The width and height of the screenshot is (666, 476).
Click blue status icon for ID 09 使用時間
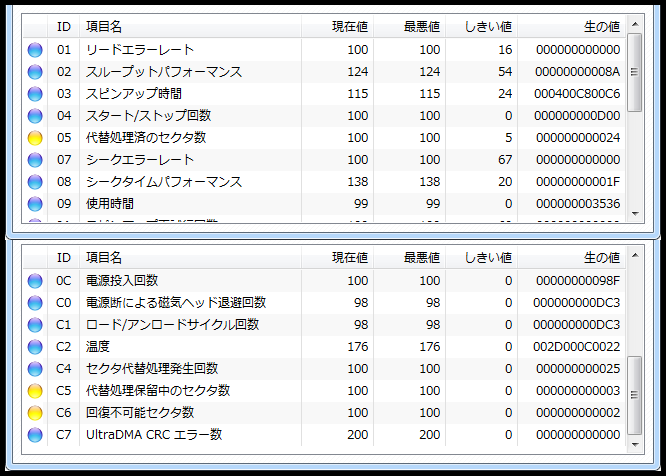(x=35, y=204)
